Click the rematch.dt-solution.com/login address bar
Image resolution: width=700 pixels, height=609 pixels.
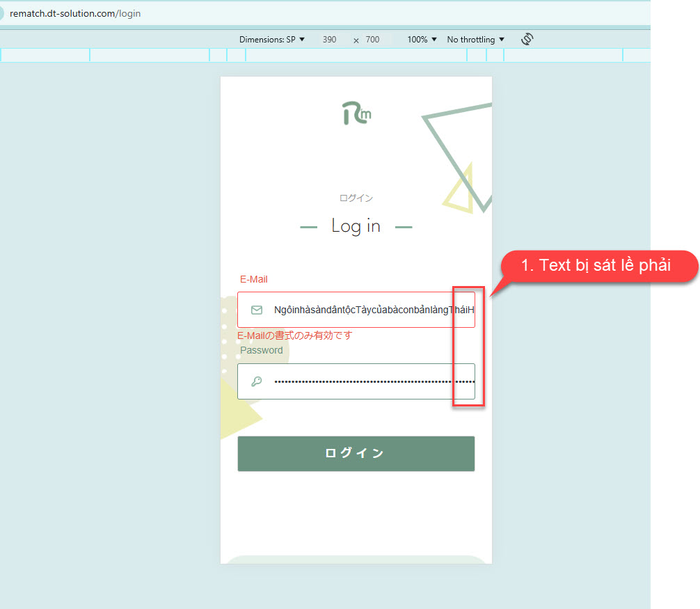pos(75,13)
